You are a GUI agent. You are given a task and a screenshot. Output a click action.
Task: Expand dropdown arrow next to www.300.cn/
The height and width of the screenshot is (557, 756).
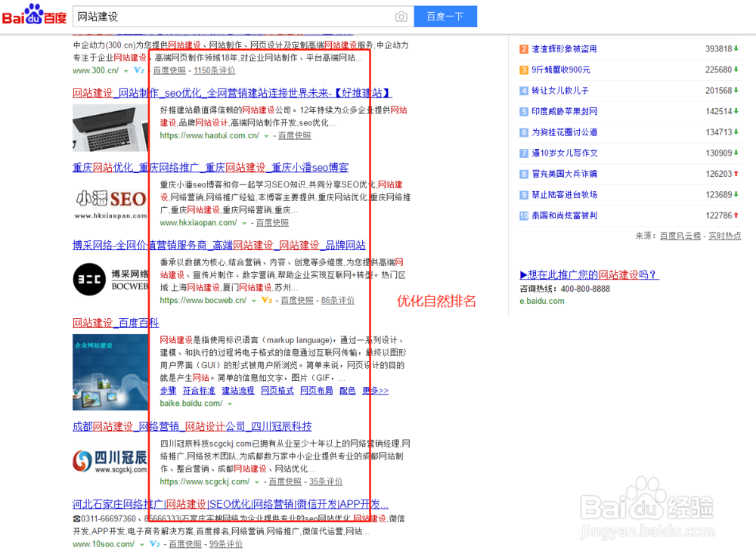(x=126, y=71)
